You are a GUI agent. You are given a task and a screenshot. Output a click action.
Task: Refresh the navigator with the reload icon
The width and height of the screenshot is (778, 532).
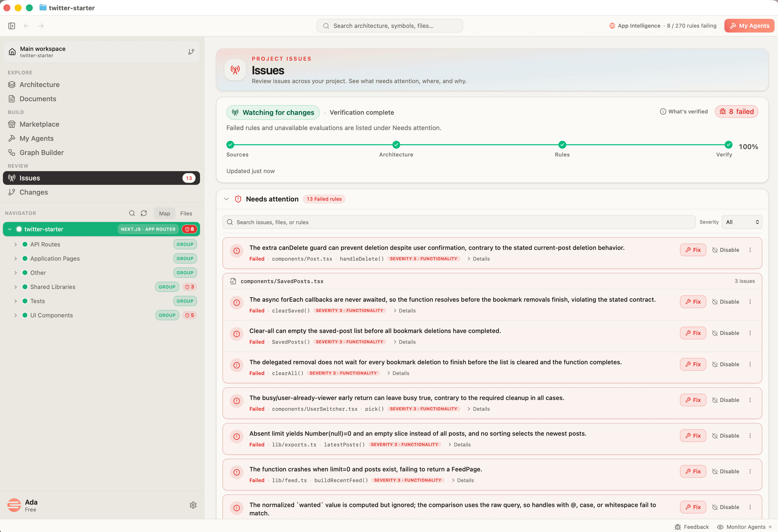pos(144,213)
